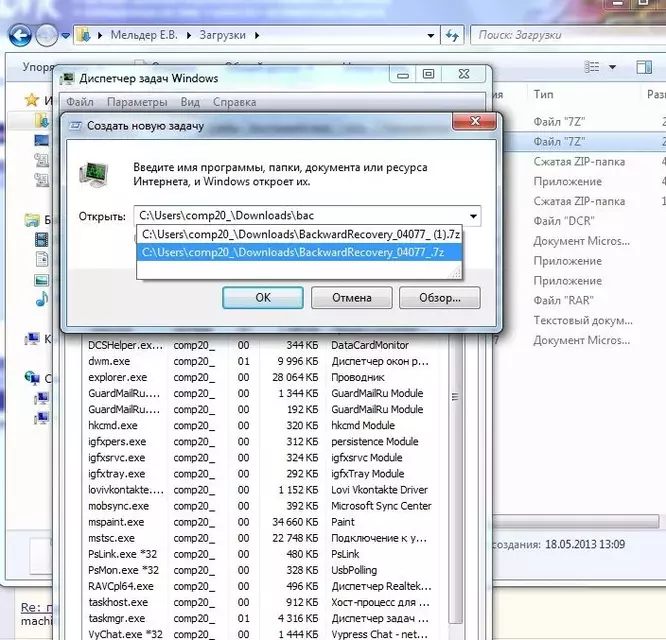Click Task Manager title bar icon

pos(67,79)
